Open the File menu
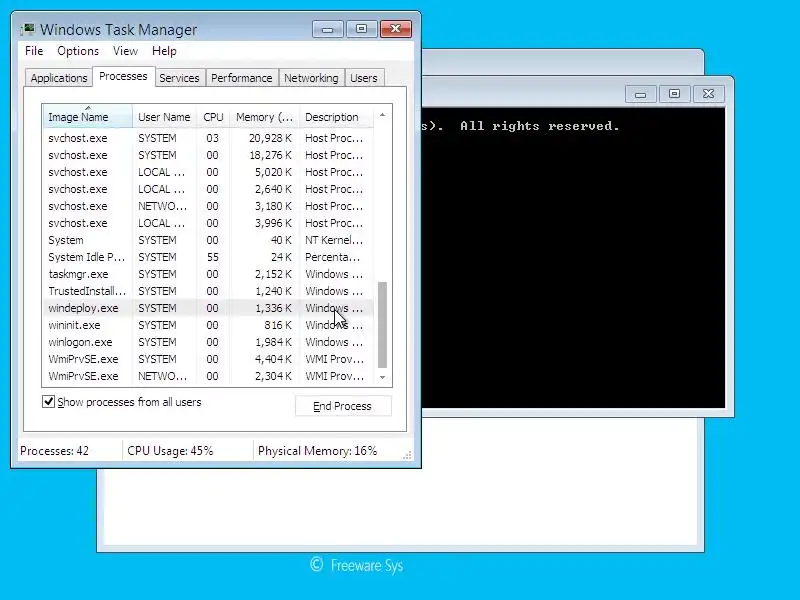Screen dimensions: 800x600 (x=34, y=51)
